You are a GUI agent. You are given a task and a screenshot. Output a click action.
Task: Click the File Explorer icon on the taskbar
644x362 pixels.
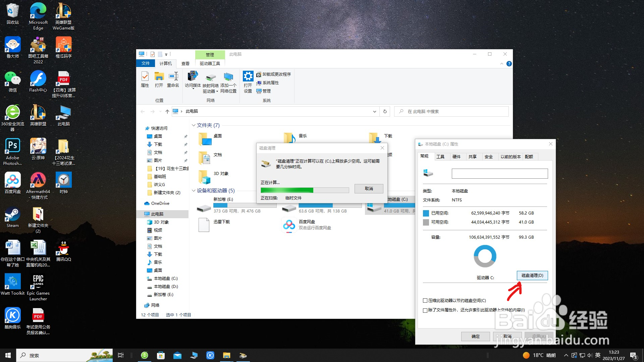click(227, 355)
